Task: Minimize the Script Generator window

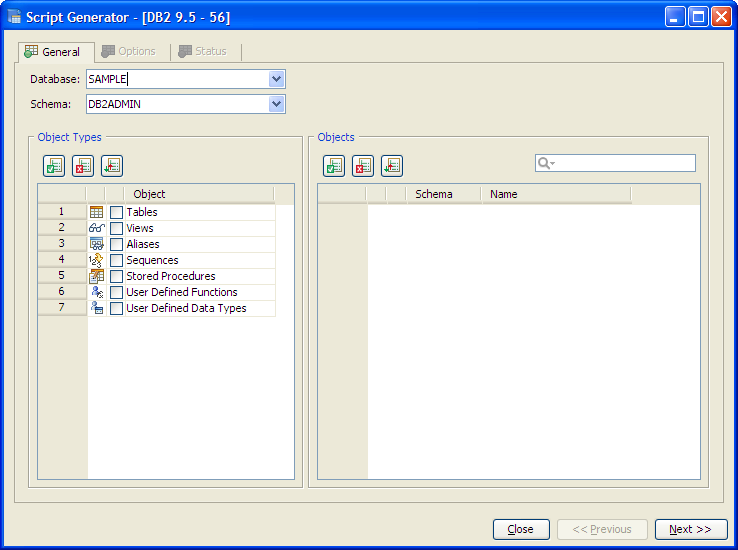Action: point(675,17)
